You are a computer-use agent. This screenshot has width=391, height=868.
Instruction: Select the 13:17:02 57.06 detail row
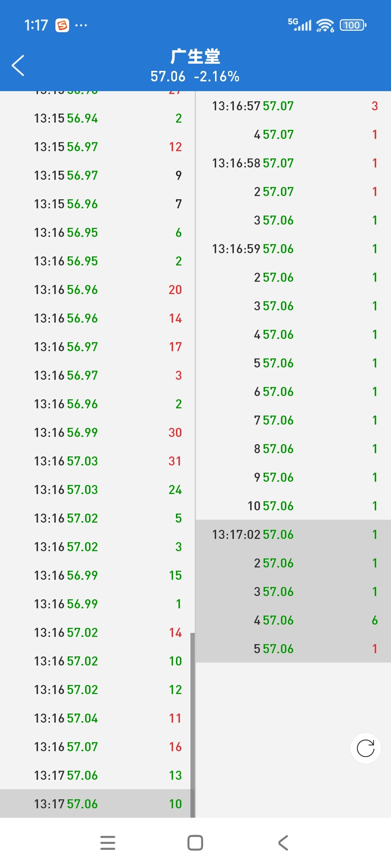(294, 535)
